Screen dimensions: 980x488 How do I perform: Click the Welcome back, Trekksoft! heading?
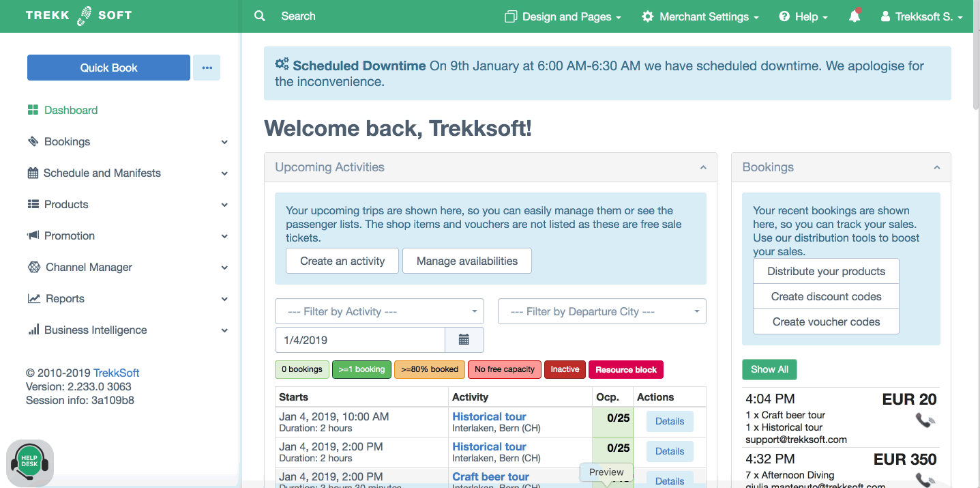pos(398,128)
